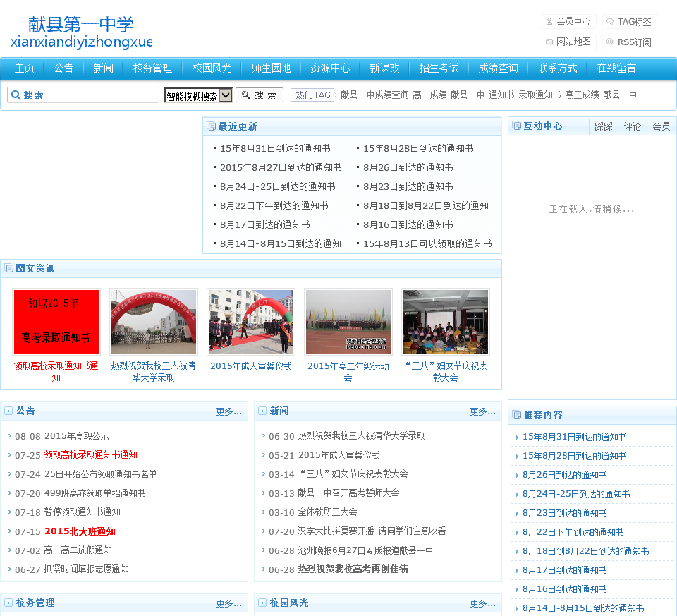Viewport: 677px width, 616px height.
Task: Open 资源中心 navigation item
Action: point(330,68)
